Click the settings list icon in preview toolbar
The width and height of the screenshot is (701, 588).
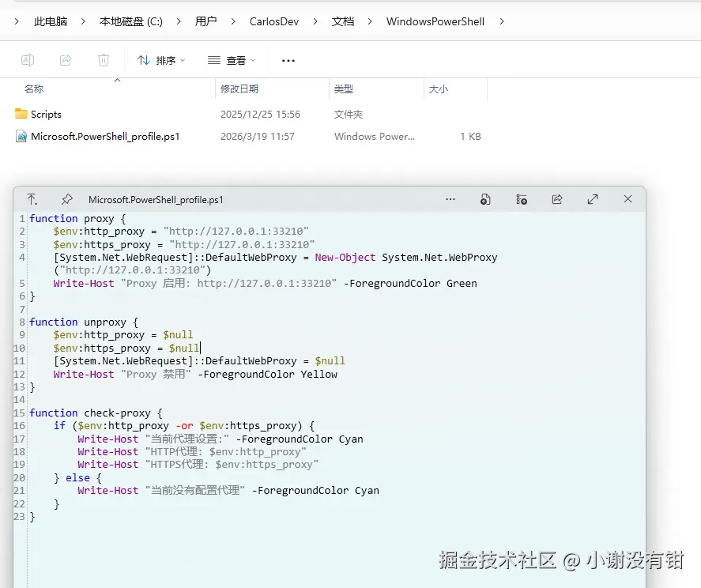point(522,199)
